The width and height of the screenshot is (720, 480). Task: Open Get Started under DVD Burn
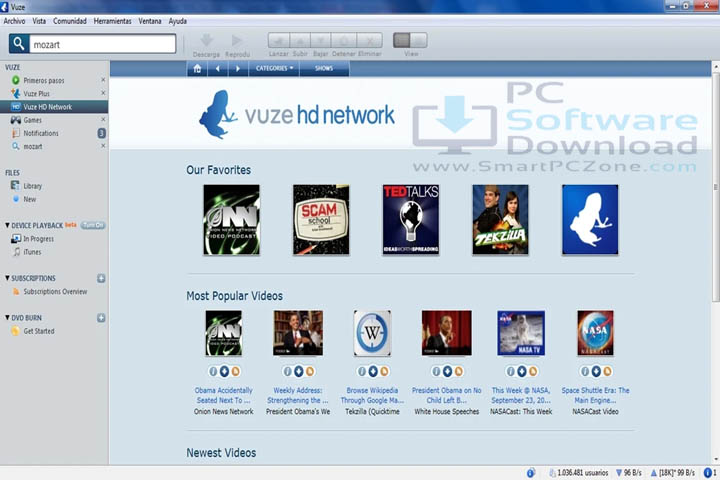point(39,331)
